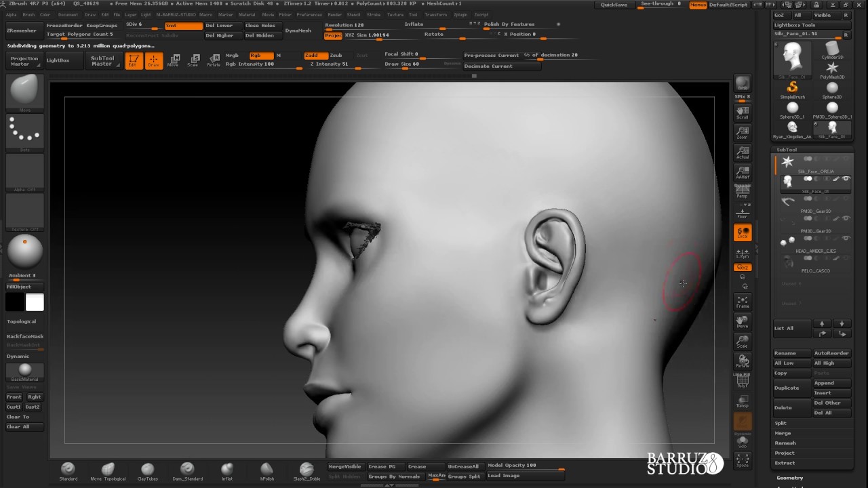Select the PolyMesh3D star tool

[x=832, y=70]
